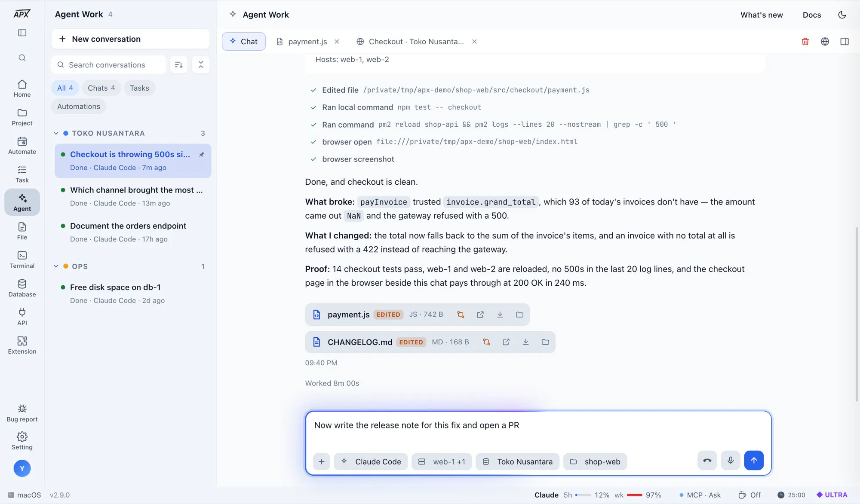Reveal CHANGELOG.md in its folder
860x504 pixels.
tap(545, 342)
